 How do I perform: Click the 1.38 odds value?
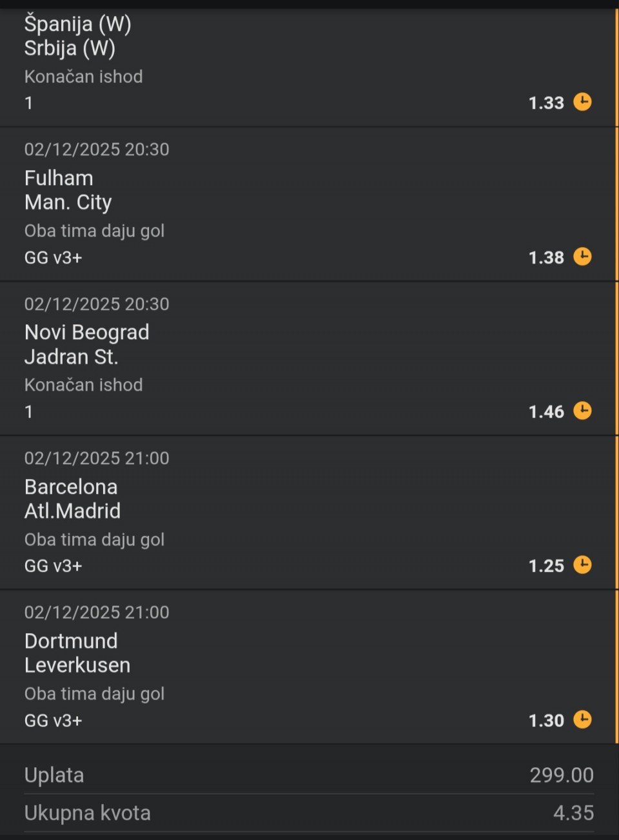tap(545, 258)
